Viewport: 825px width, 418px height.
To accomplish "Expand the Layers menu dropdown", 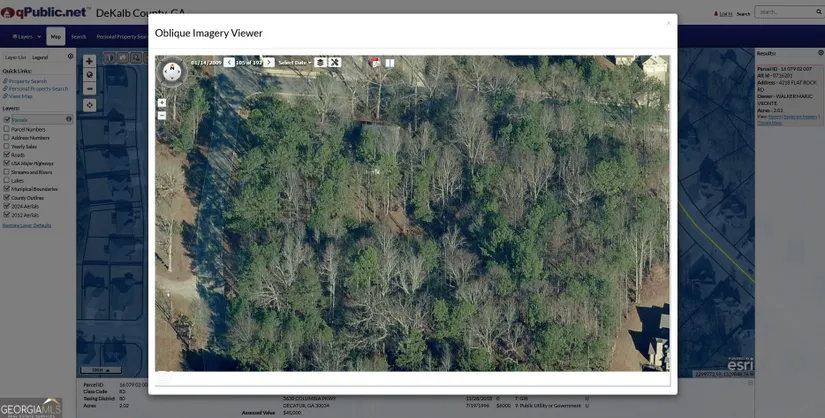I will tap(23, 37).
